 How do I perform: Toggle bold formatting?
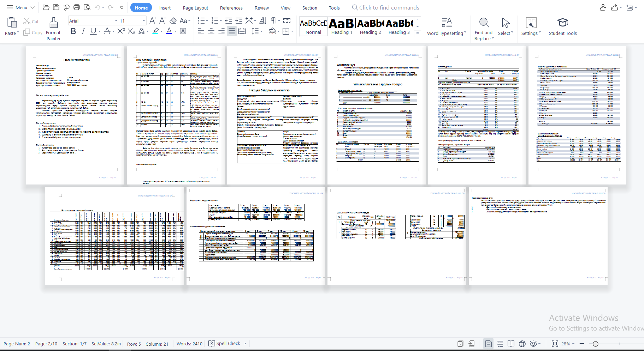tap(73, 31)
